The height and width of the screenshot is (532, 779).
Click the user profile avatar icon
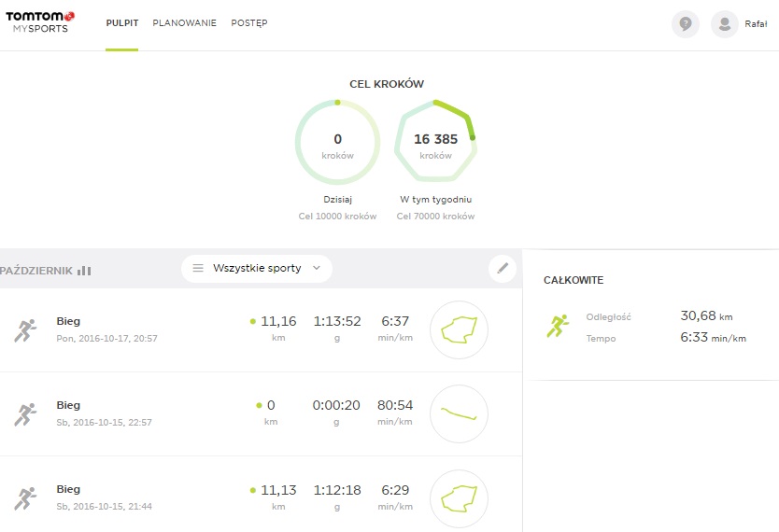pyautogui.click(x=724, y=24)
